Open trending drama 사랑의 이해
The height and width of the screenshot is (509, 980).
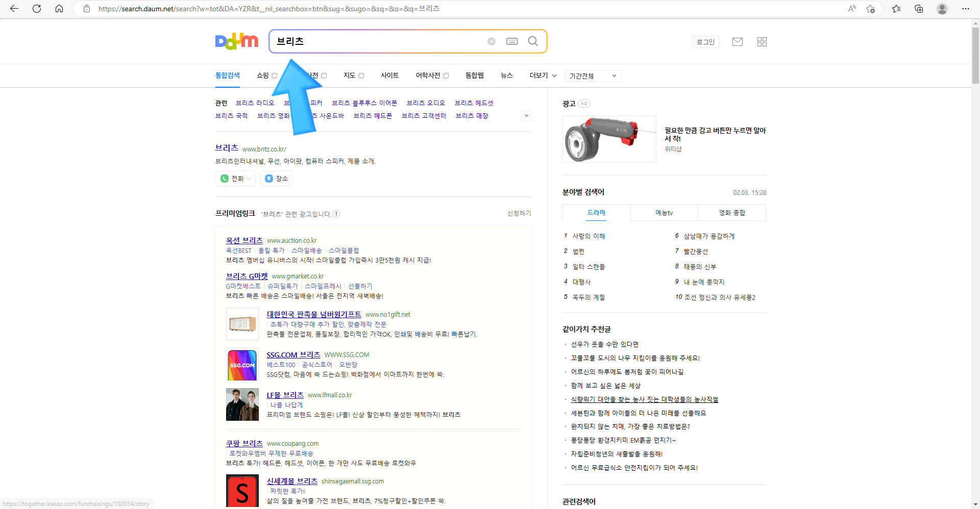click(x=589, y=236)
